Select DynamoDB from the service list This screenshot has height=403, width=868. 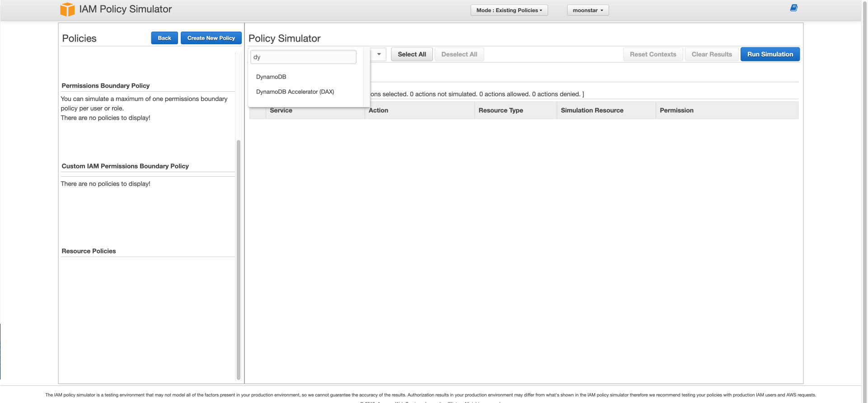click(x=271, y=77)
